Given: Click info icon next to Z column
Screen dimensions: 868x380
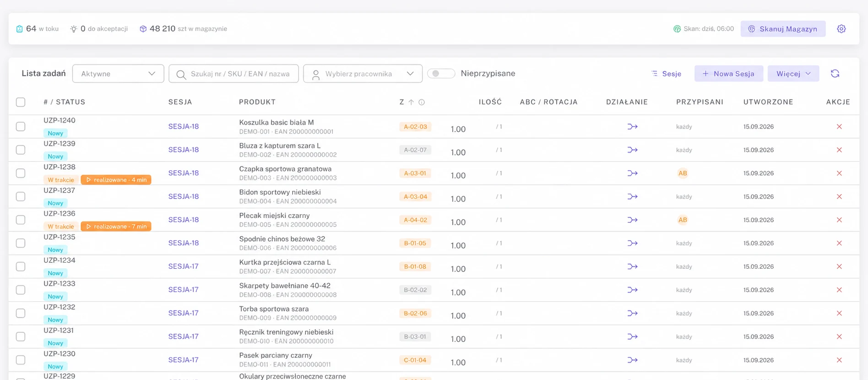Looking at the screenshot, I should (x=422, y=102).
